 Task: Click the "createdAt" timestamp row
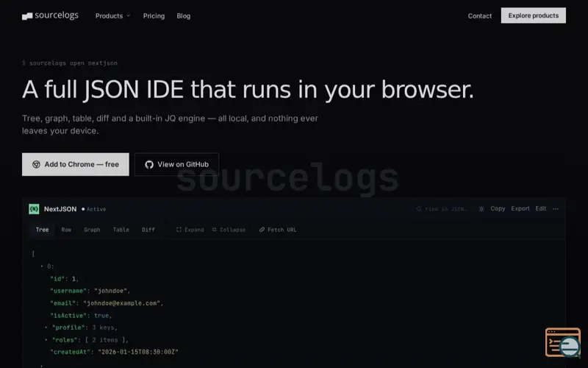tap(114, 352)
